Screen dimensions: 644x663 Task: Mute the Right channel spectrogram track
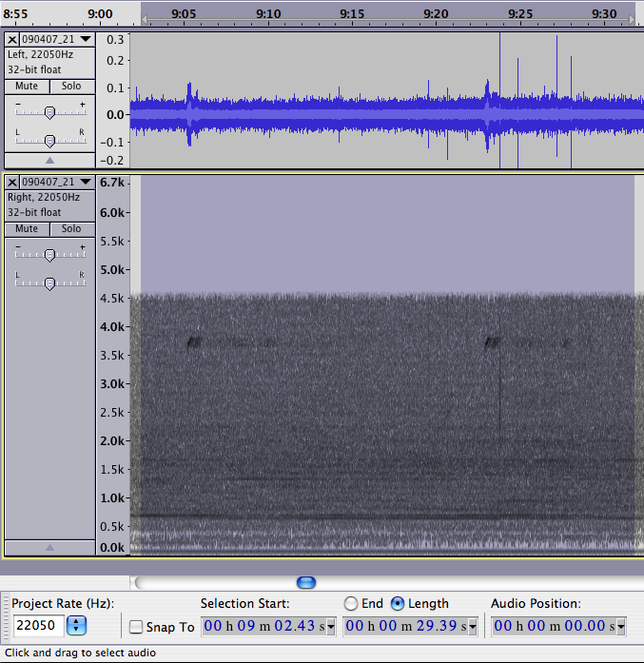click(x=27, y=228)
